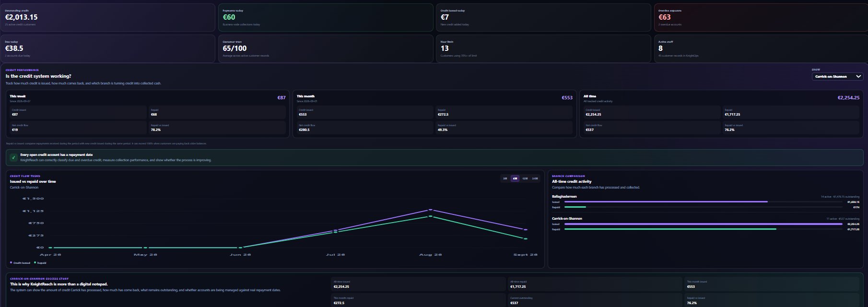Switch the trend chart to 3M range
The image size is (868, 307).
(x=505, y=178)
